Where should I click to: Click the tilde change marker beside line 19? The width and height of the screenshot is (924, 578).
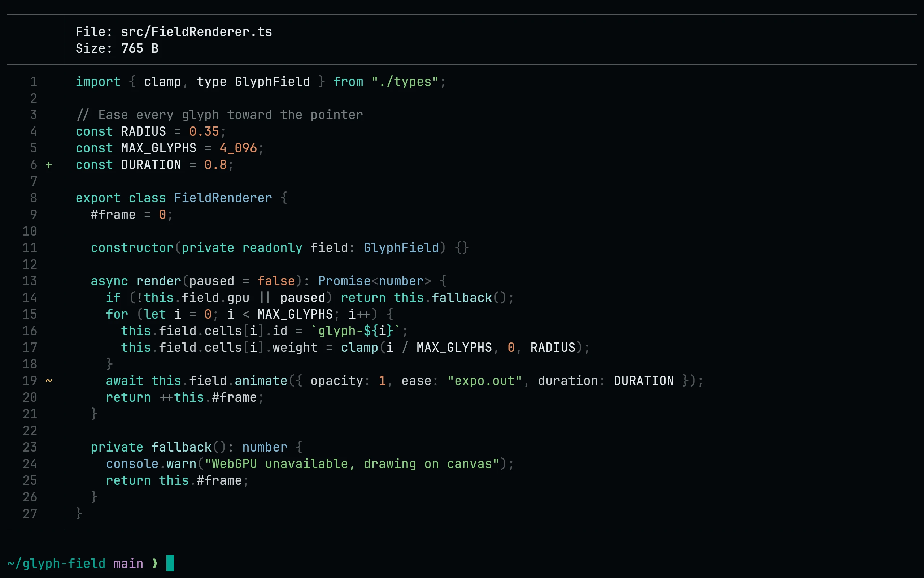[x=49, y=381]
